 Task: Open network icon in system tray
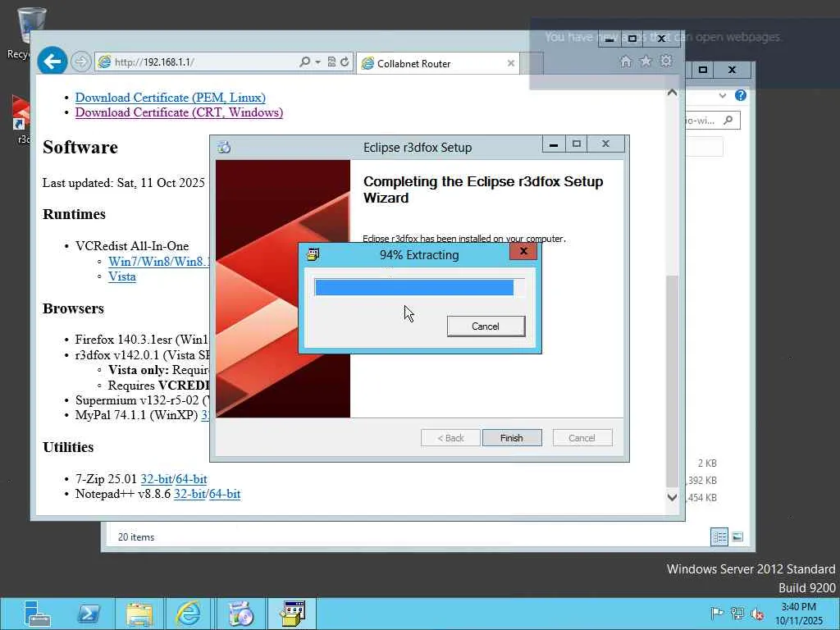click(x=737, y=614)
